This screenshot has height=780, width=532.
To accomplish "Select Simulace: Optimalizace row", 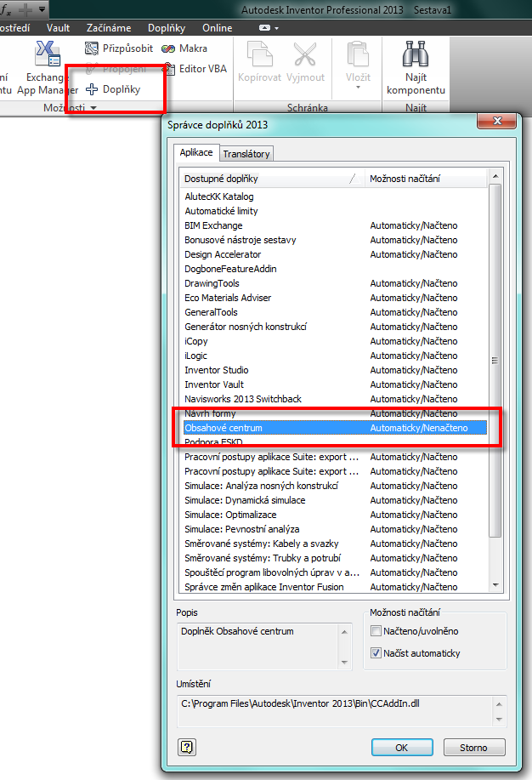I will 334,515.
